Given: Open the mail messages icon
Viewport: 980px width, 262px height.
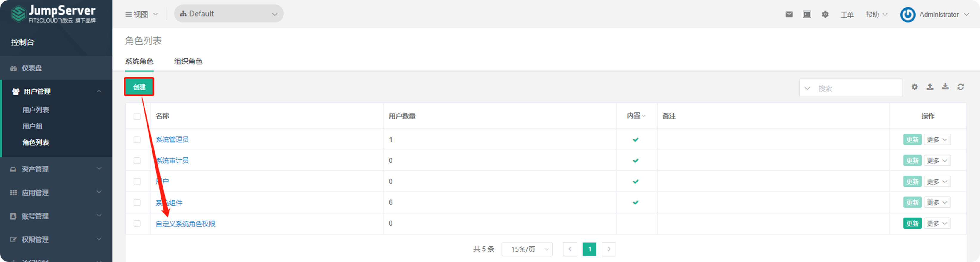Looking at the screenshot, I should pos(789,15).
